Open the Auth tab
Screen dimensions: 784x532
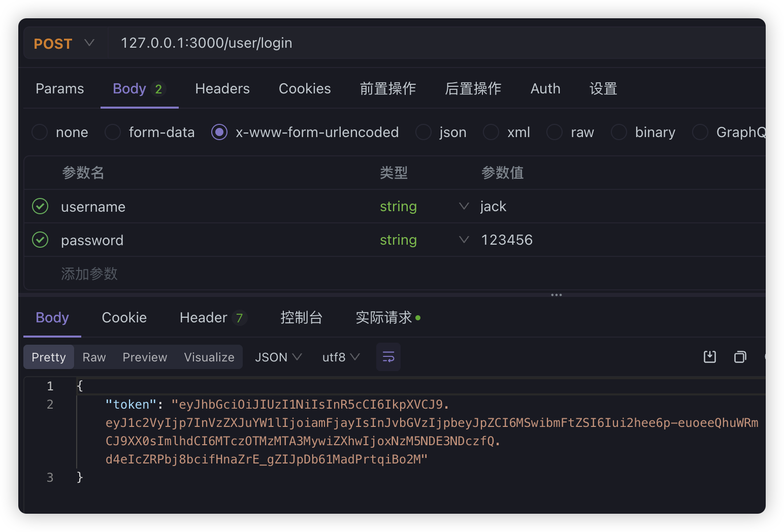545,89
